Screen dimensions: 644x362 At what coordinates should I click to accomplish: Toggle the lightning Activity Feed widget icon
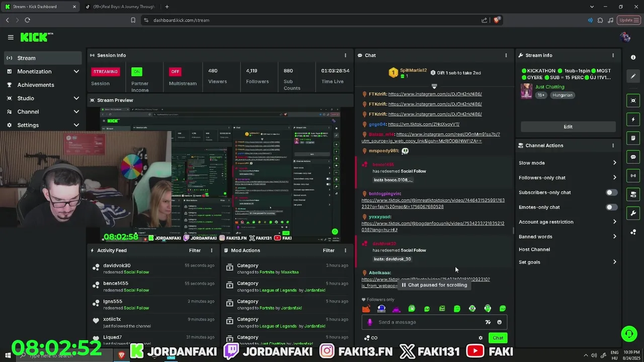pos(633,120)
